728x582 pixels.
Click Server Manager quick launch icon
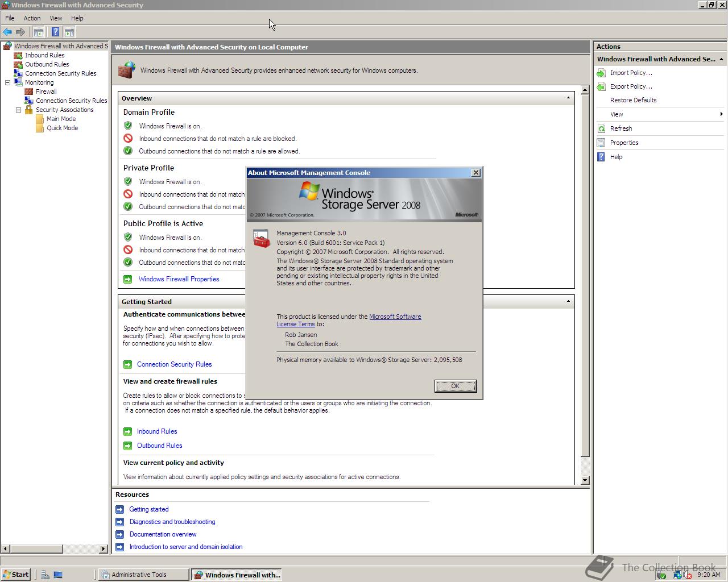click(x=45, y=575)
